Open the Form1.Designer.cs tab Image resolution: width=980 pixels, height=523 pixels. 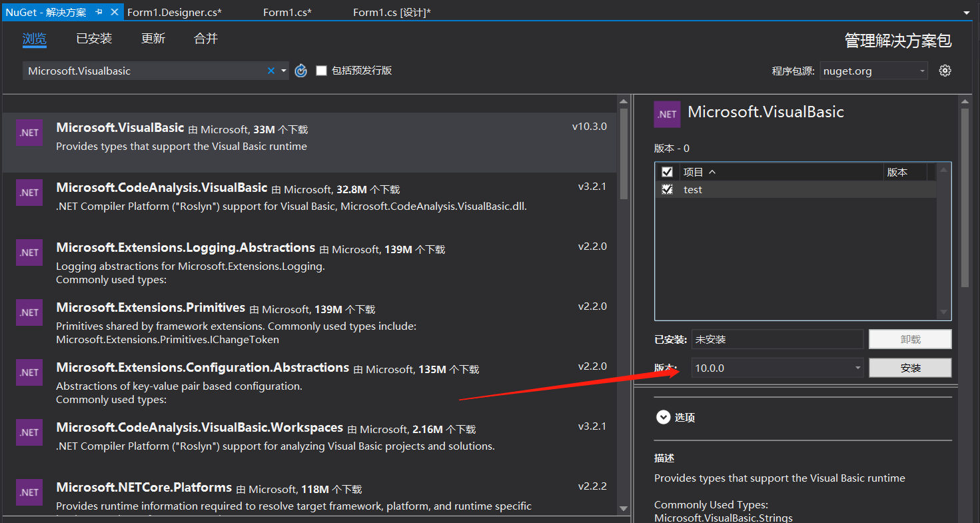(174, 11)
